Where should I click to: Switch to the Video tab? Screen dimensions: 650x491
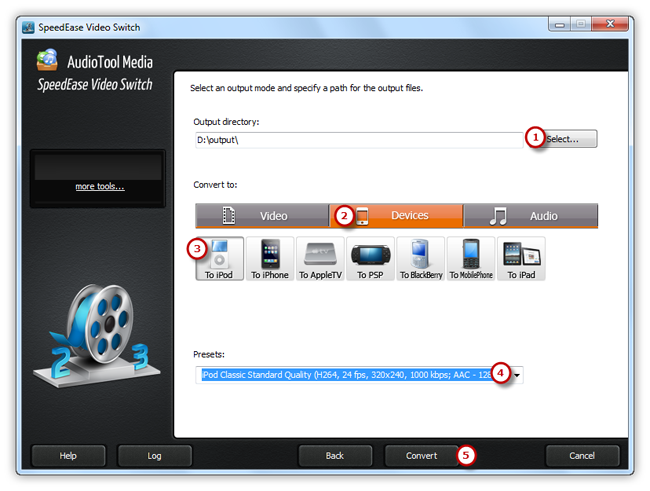click(x=262, y=216)
